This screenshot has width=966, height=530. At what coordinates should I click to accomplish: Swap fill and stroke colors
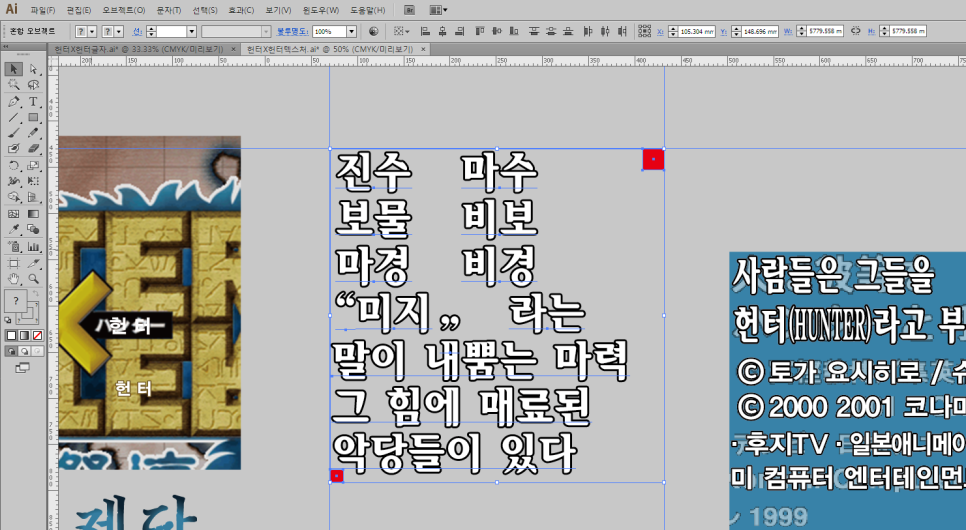36,294
